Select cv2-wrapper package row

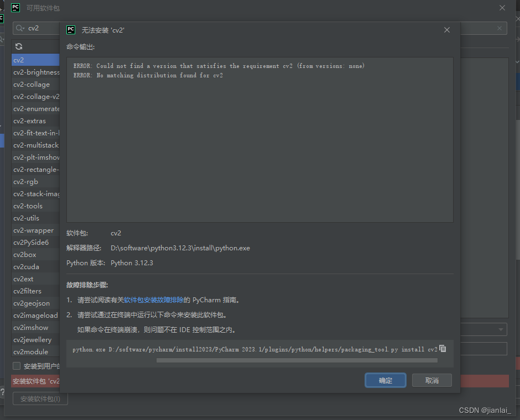click(x=35, y=230)
